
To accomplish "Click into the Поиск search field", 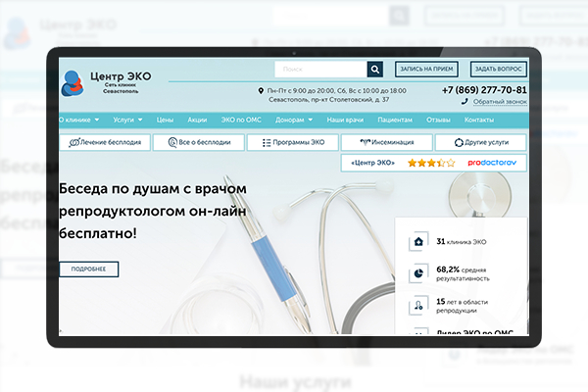I will point(320,69).
